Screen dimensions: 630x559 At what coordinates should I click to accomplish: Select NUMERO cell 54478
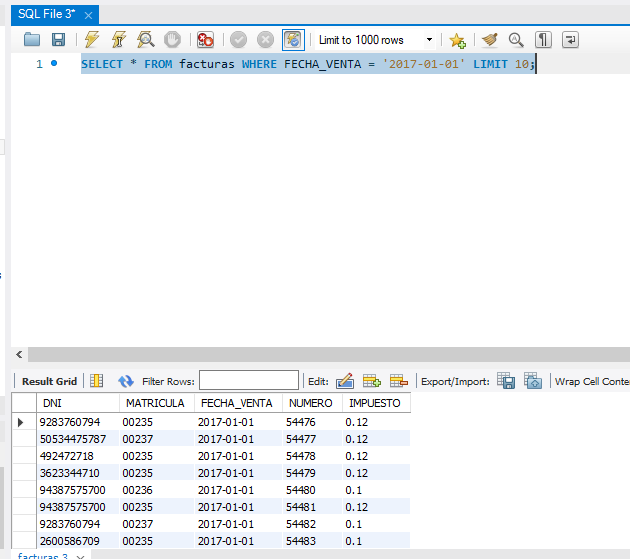click(312, 456)
